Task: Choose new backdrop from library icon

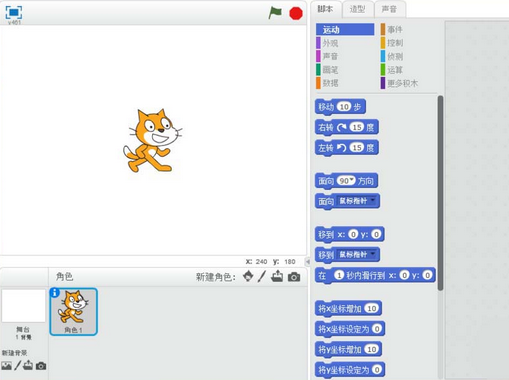Action: (x=6, y=366)
